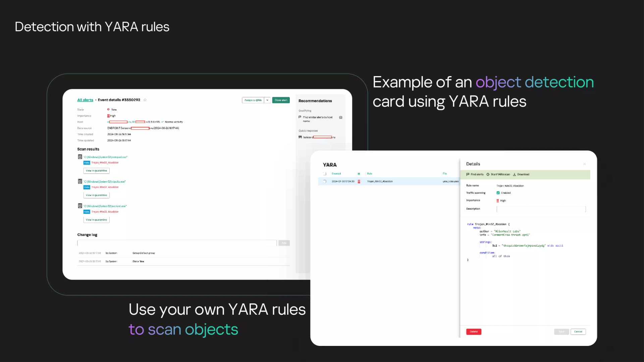Sort the YARA table by Rule column
The image size is (644, 362).
(370, 174)
